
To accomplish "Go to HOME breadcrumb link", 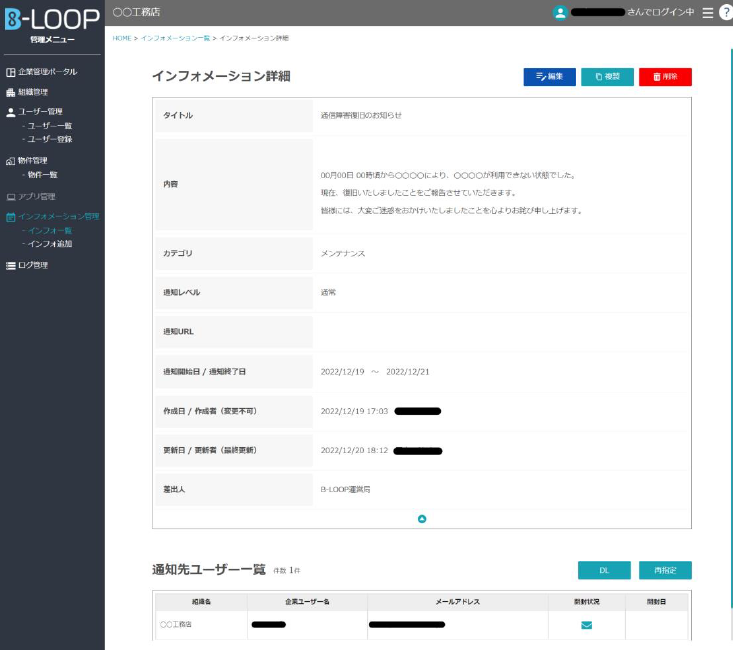I will [121, 38].
